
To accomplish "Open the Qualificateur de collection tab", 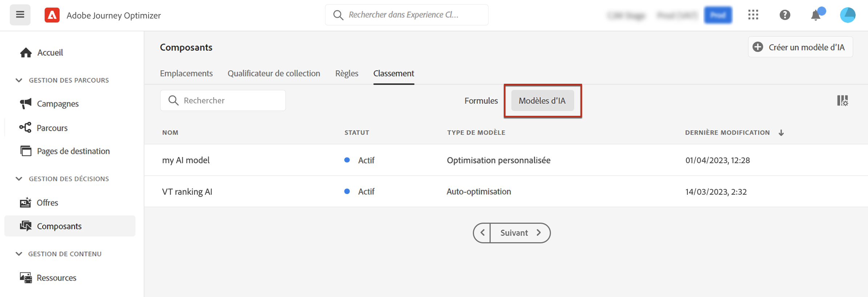I will pyautogui.click(x=274, y=73).
